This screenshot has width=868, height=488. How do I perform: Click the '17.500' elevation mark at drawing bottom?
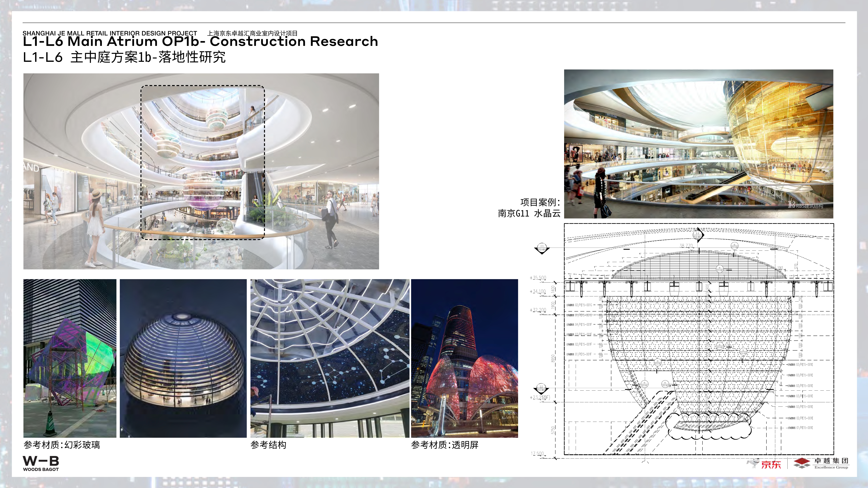(x=537, y=453)
